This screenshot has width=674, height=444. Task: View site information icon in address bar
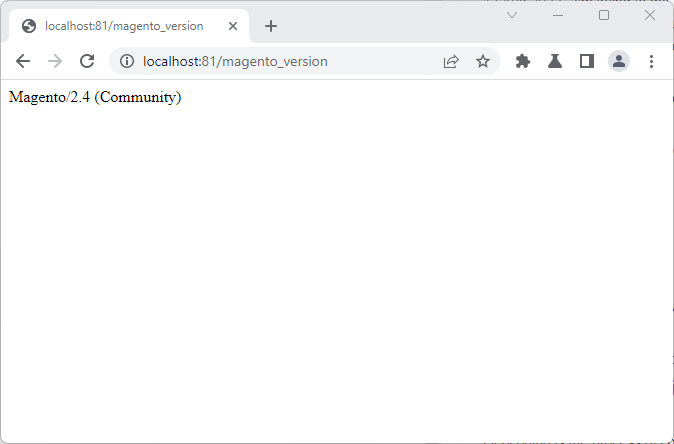tap(127, 61)
